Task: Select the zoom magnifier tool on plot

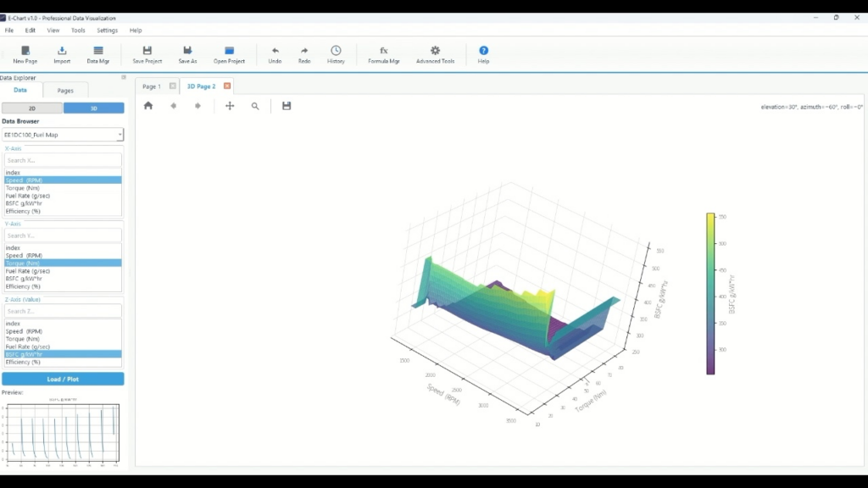Action: [255, 106]
